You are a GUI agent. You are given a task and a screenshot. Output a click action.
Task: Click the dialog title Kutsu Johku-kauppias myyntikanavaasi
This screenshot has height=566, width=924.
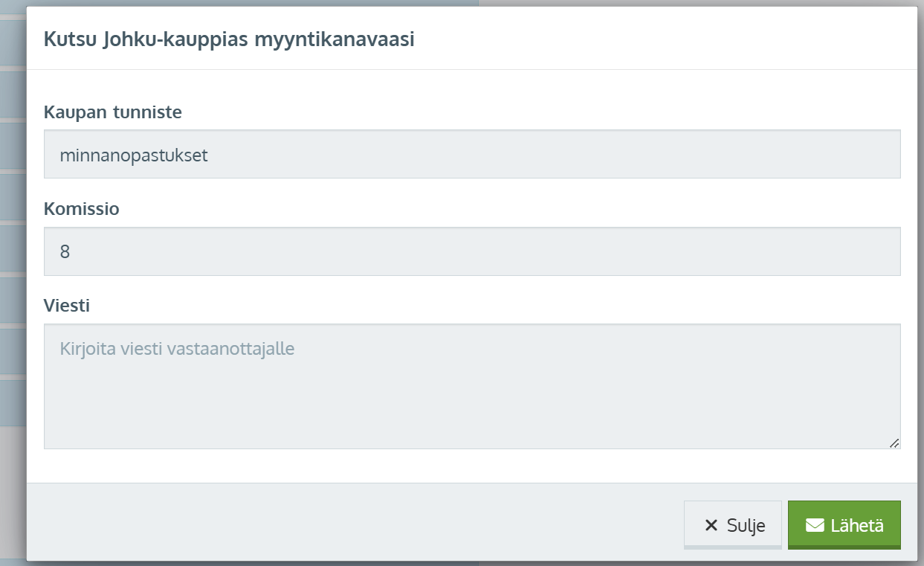[x=229, y=39]
